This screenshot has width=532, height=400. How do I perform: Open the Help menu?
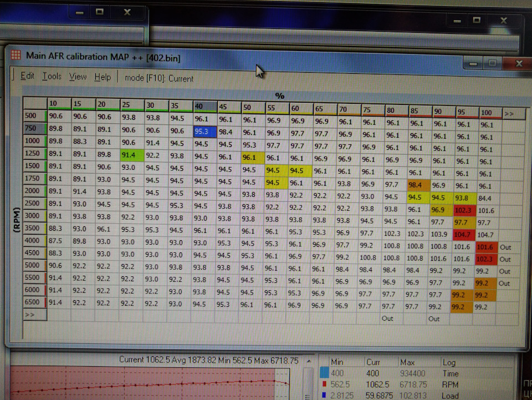pos(103,78)
